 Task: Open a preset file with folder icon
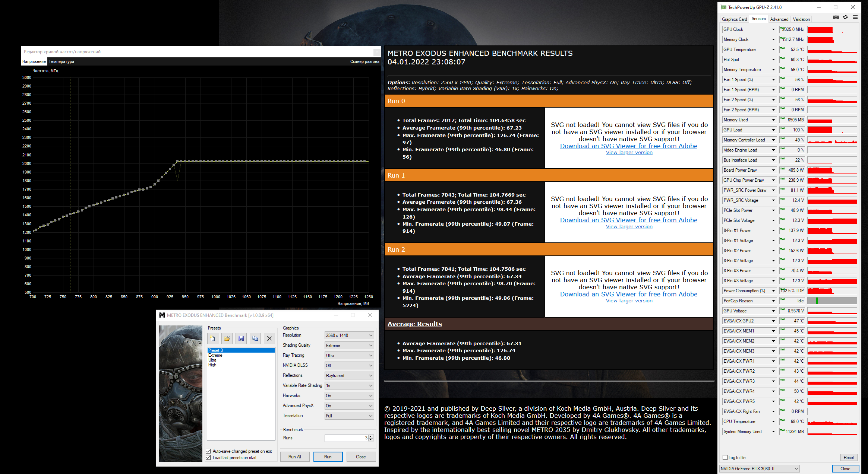[227, 338]
